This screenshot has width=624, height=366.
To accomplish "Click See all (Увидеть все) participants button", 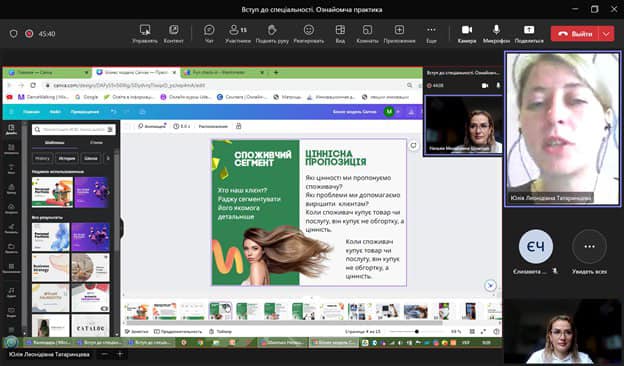I will [x=589, y=252].
